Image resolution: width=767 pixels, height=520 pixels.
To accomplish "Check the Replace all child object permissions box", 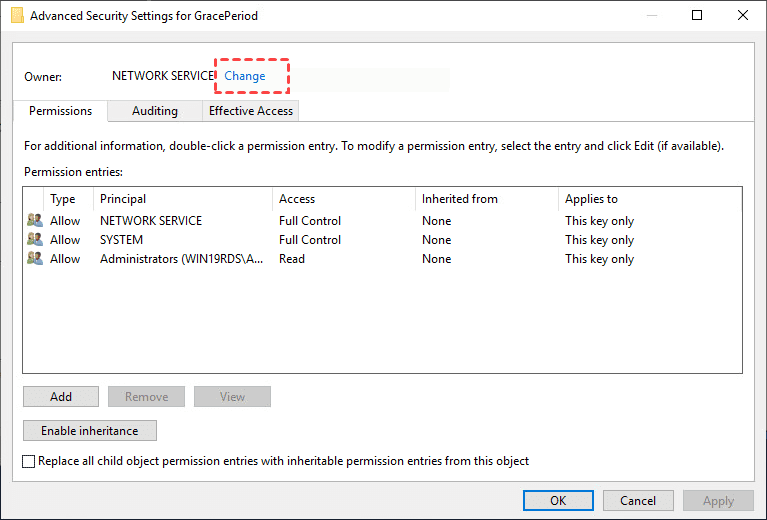I will [x=29, y=461].
